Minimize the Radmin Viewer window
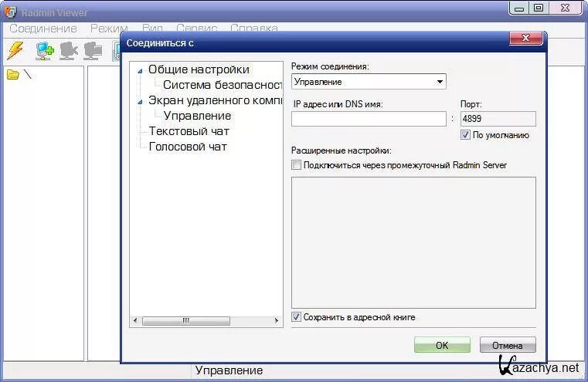This screenshot has width=588, height=382. click(x=519, y=8)
